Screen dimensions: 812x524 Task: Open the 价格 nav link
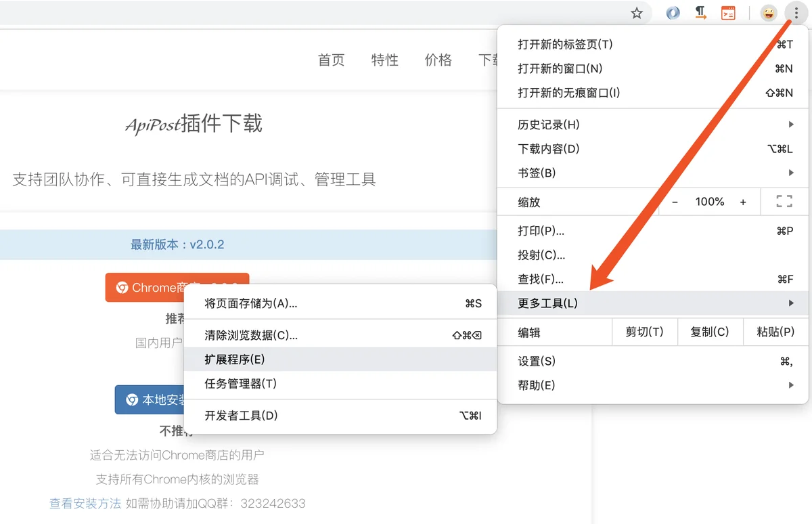[x=438, y=60]
